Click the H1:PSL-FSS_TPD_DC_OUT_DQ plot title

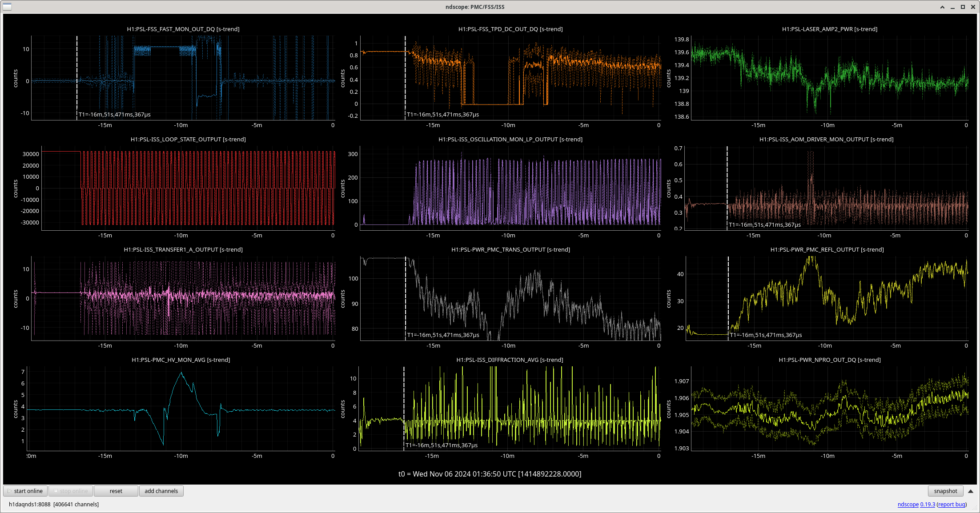[510, 29]
